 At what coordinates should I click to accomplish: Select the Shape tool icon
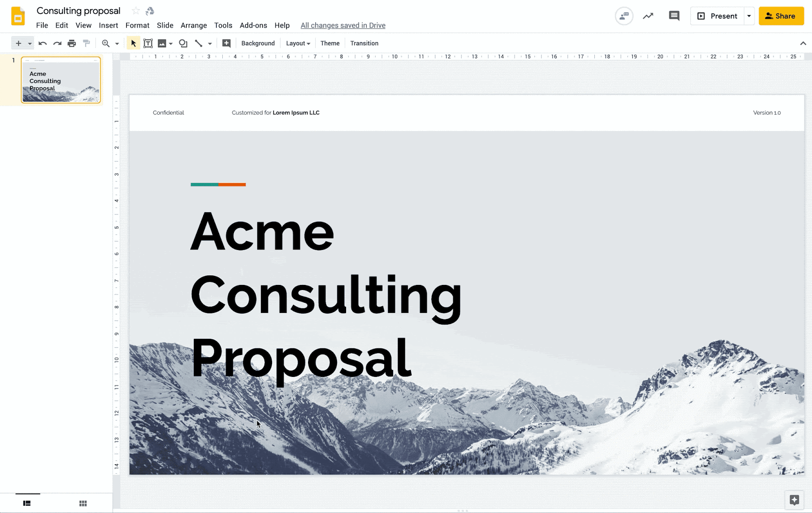(183, 44)
